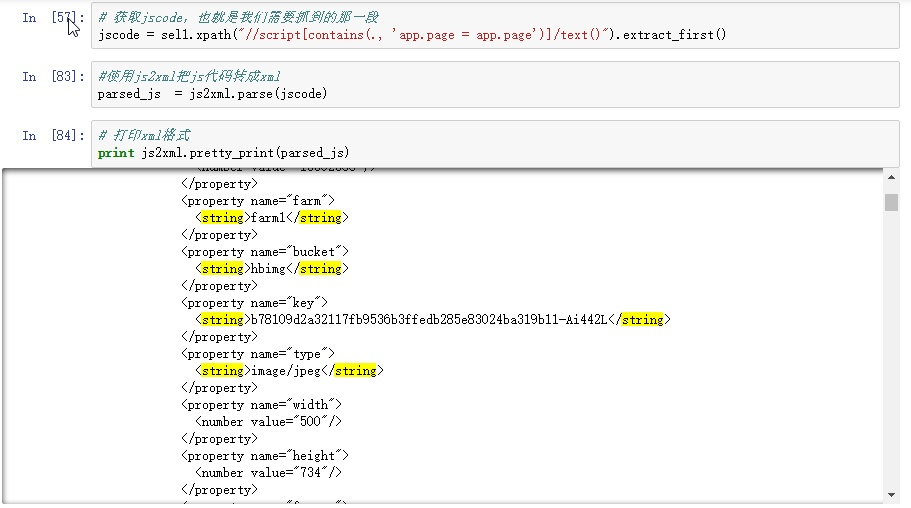Select the In [84] cell prompt
911x508 pixels.
point(54,136)
